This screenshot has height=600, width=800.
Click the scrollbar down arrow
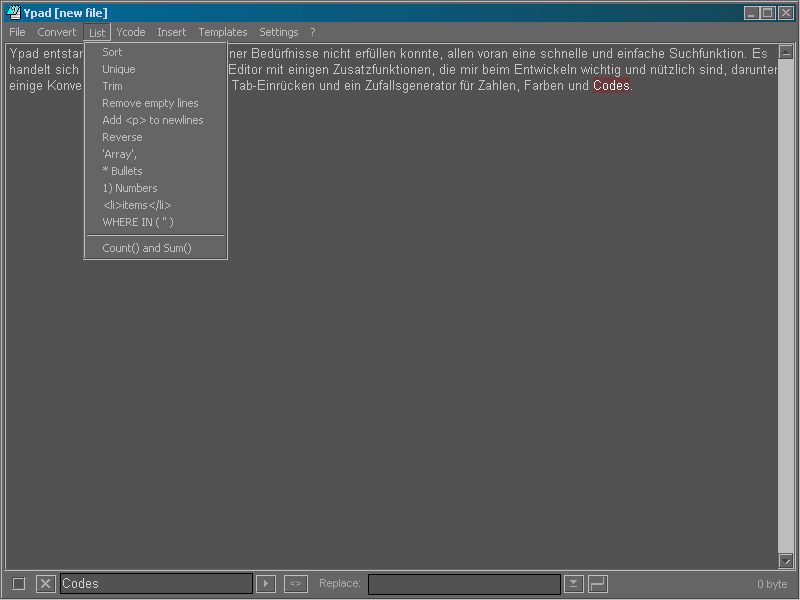point(785,561)
